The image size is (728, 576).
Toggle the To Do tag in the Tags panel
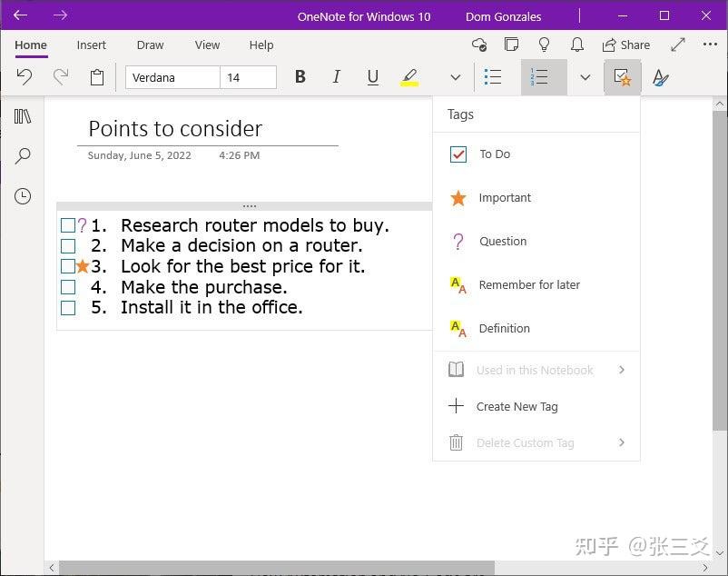pyautogui.click(x=495, y=154)
